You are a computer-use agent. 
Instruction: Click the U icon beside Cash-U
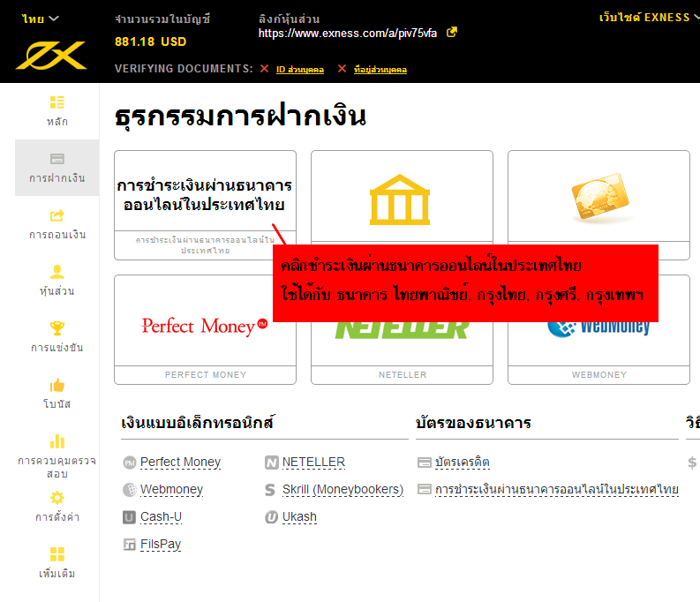pos(129,517)
